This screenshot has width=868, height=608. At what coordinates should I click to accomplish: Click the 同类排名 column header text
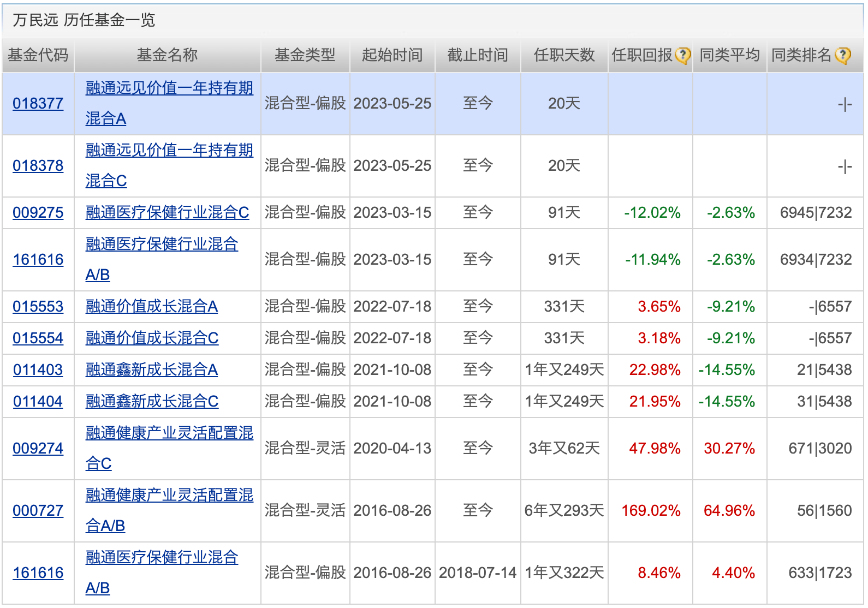click(x=802, y=55)
